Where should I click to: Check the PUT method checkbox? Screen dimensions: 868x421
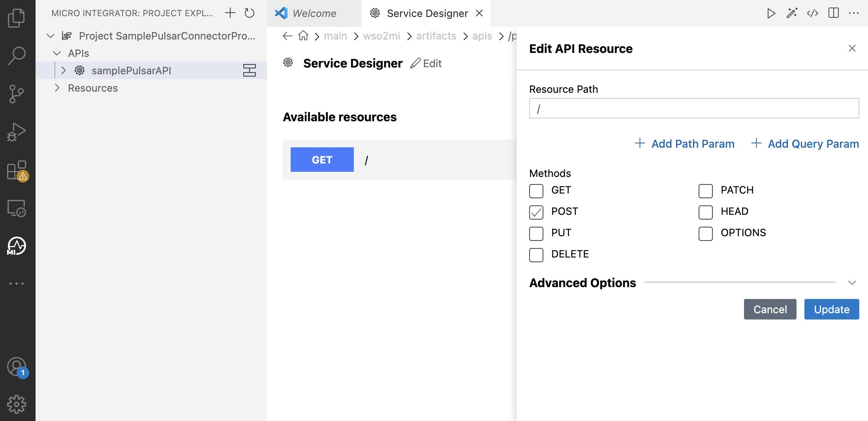pos(536,233)
